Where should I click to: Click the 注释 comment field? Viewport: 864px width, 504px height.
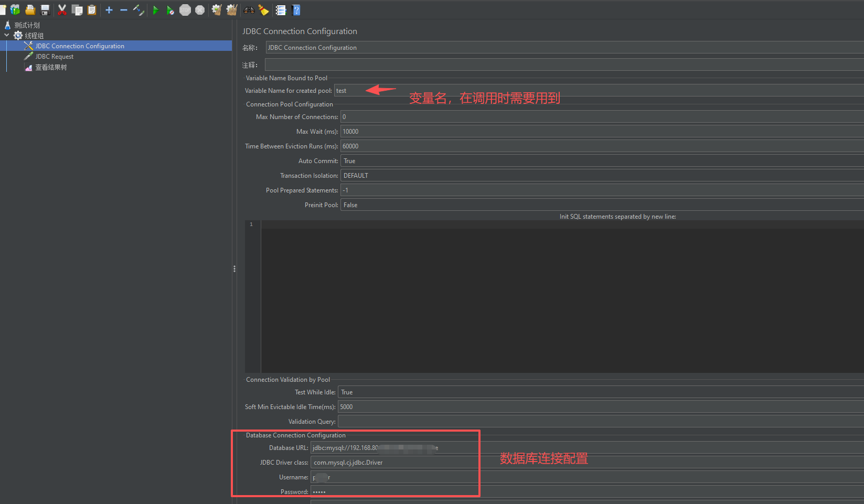pos(564,65)
